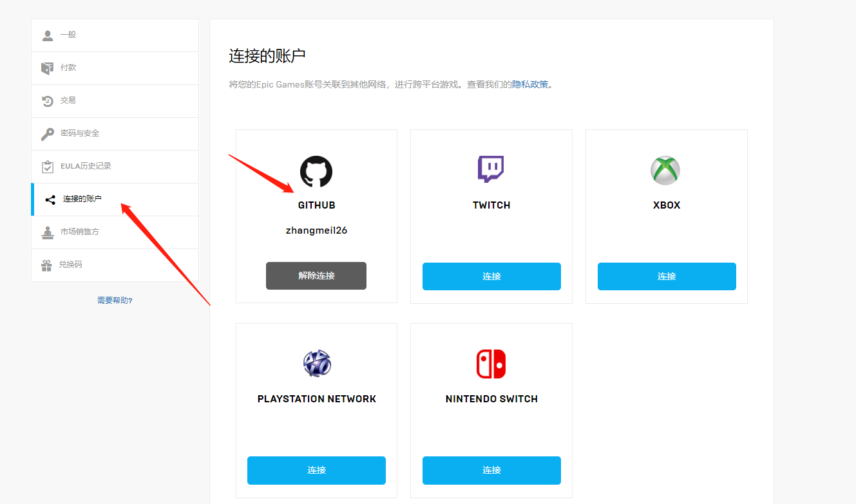Click the history clock icon beside 交易

coord(48,101)
